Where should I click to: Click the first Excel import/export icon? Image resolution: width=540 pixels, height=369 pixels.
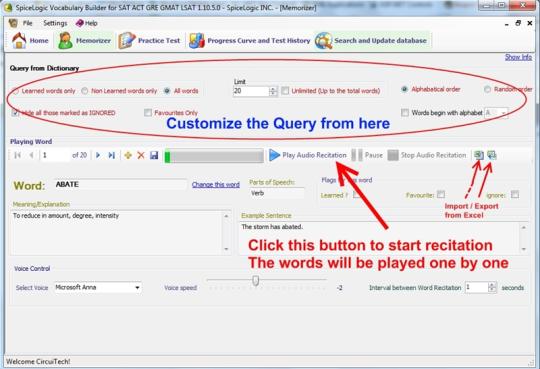pyautogui.click(x=478, y=155)
